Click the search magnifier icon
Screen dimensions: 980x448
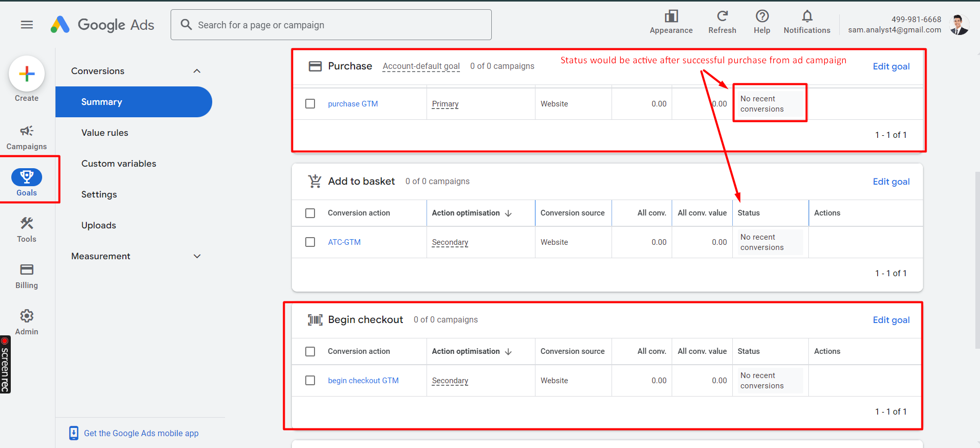pyautogui.click(x=186, y=25)
